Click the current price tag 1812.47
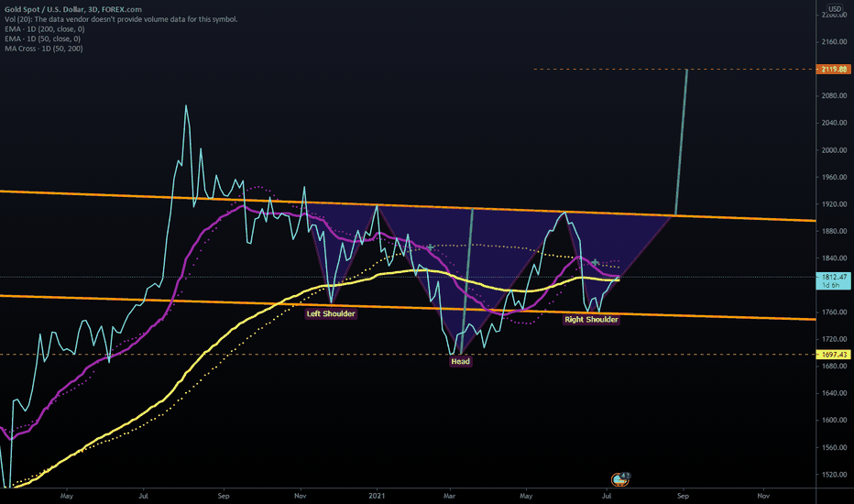The height and width of the screenshot is (504, 854). click(834, 280)
